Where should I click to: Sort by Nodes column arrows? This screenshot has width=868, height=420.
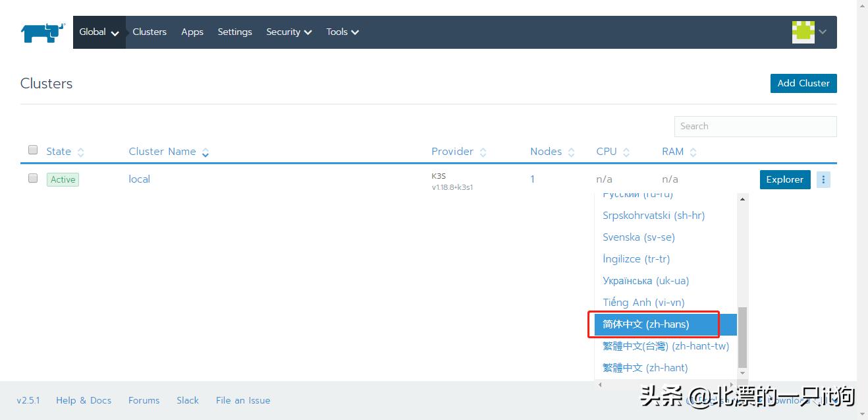(x=571, y=152)
